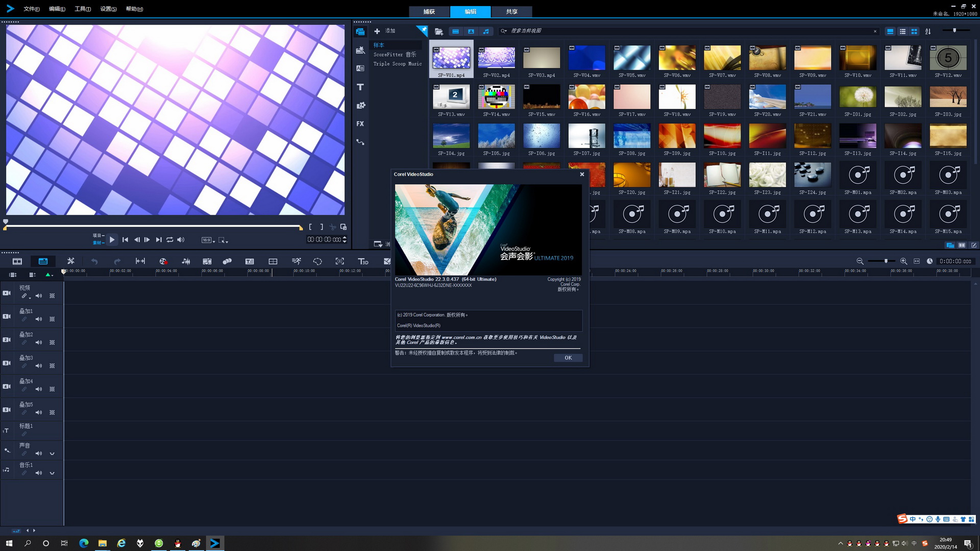Open the 工具 menu
Image resolution: width=980 pixels, height=551 pixels.
[83, 9]
